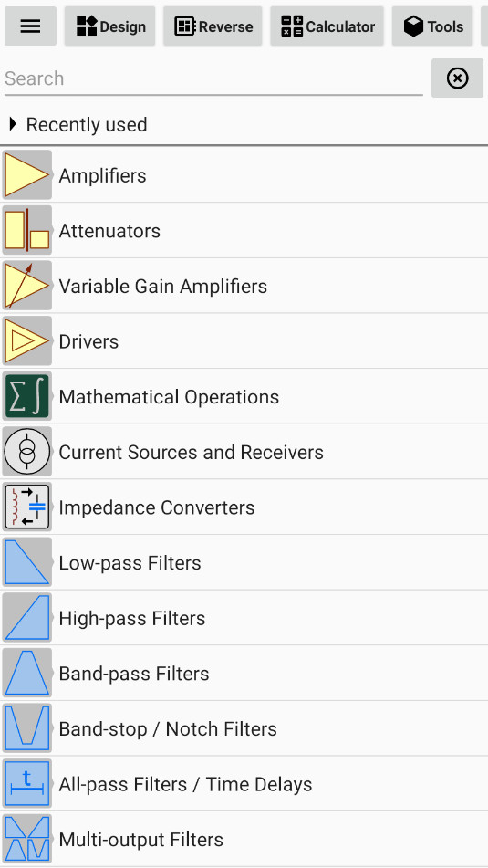The height and width of the screenshot is (868, 488).
Task: Click the Search input field
Action: click(x=213, y=78)
